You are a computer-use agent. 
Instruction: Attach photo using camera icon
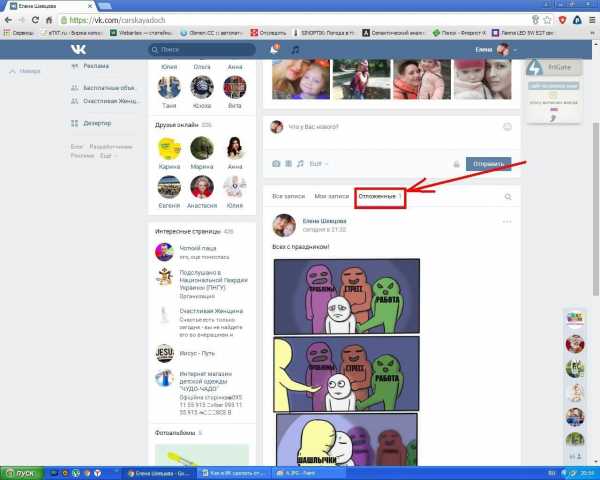point(276,164)
